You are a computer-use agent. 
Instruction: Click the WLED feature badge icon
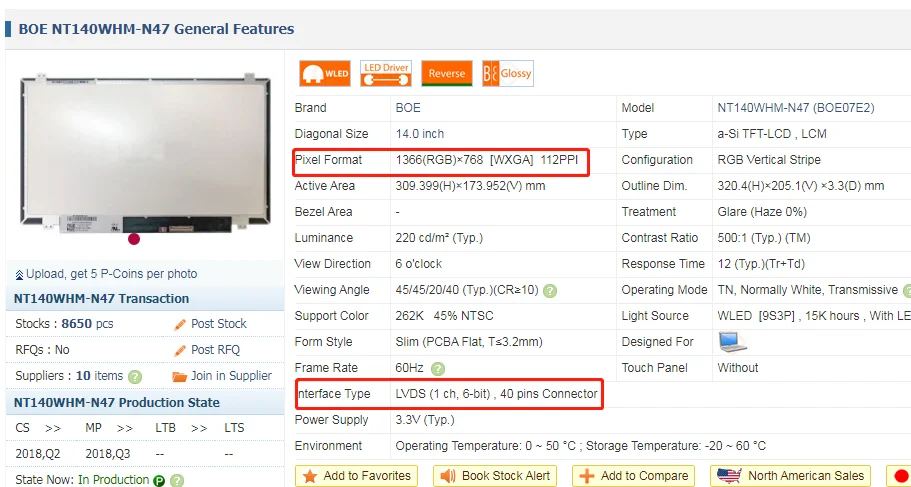[325, 74]
